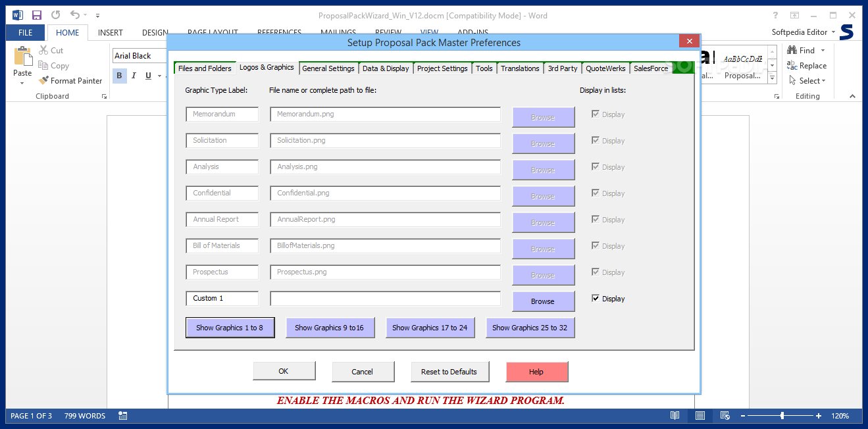Click the zoom in plus icon

point(819,416)
